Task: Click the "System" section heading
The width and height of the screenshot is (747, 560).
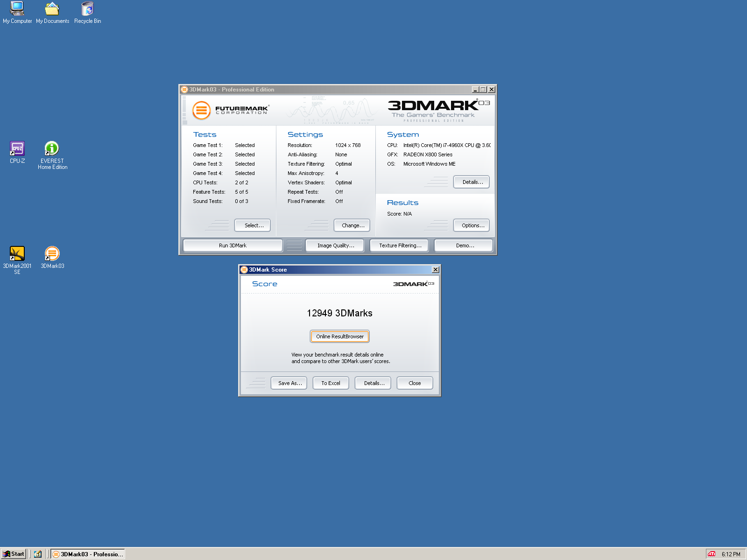Action: (x=403, y=134)
